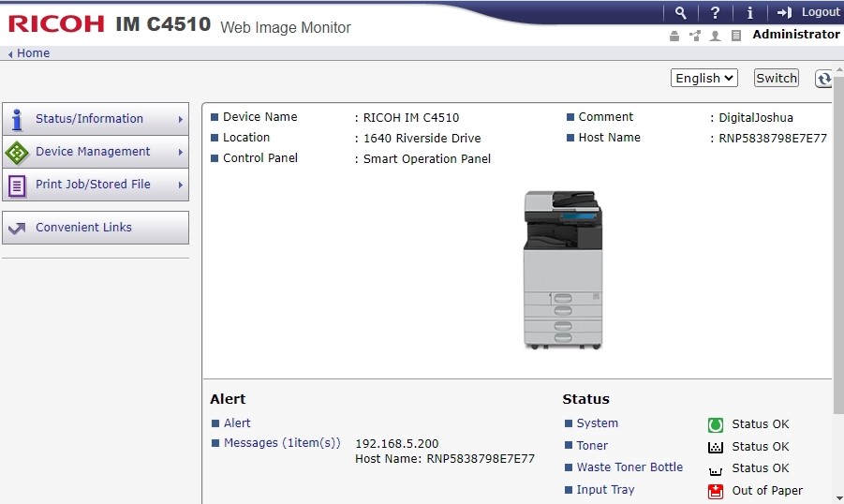Open help via the question mark icon
844x504 pixels.
tap(715, 13)
